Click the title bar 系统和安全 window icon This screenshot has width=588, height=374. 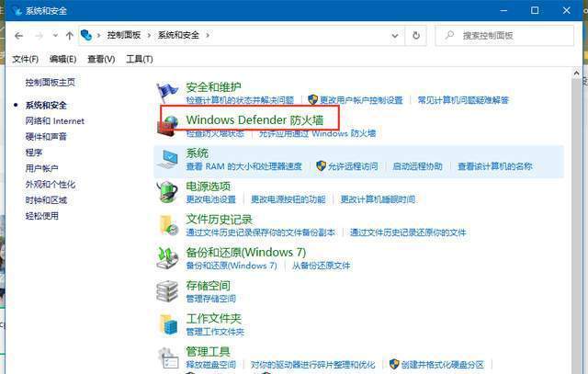pyautogui.click(x=17, y=10)
